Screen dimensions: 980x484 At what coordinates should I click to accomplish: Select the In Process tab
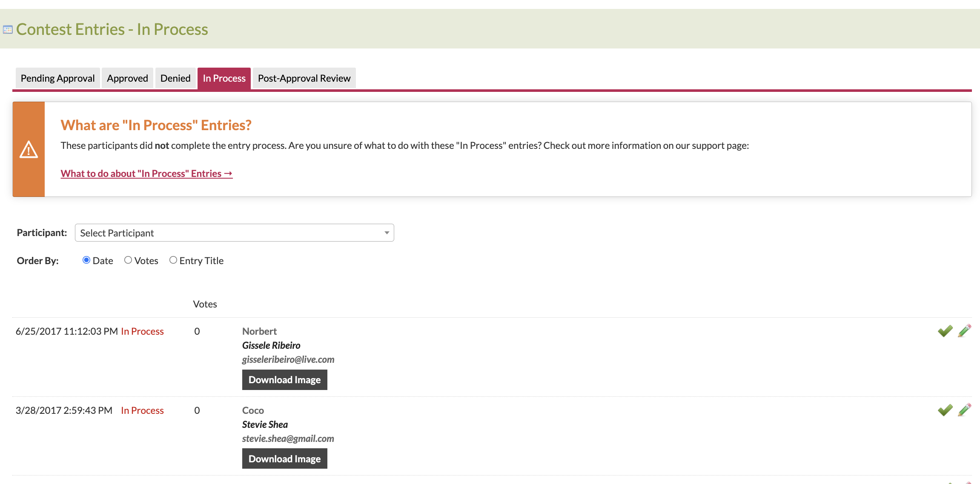coord(224,78)
